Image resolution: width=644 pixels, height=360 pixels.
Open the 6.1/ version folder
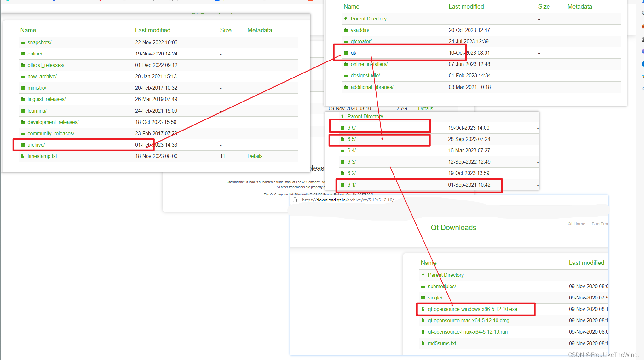(x=351, y=185)
